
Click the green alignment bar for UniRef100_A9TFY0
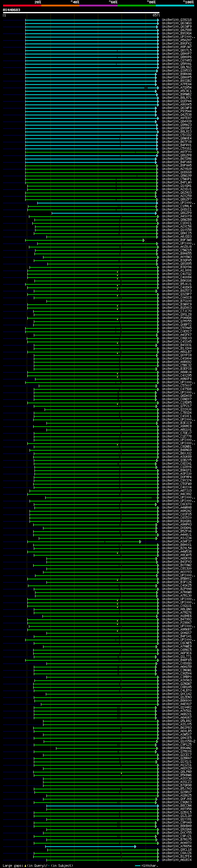pos(92,152)
